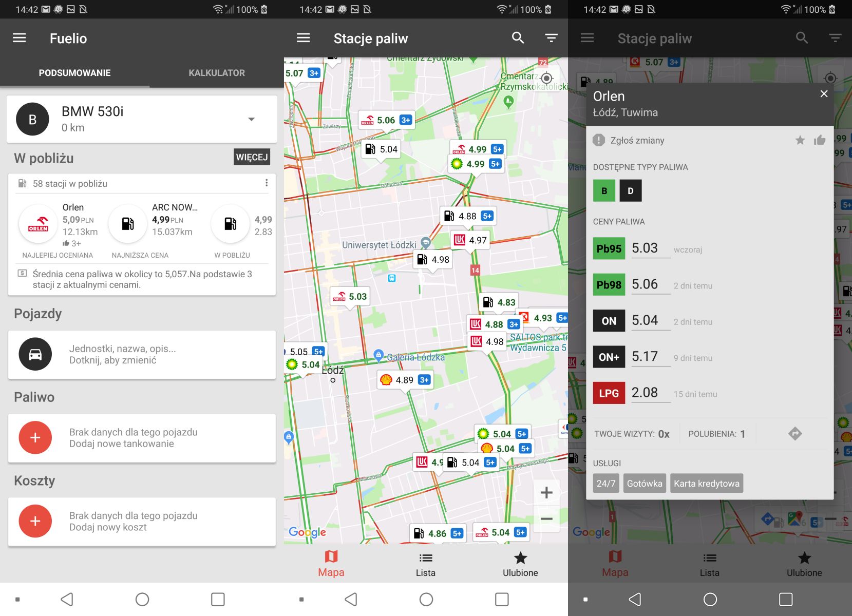Tap the Orlen logo under best-rated station
Image resolution: width=852 pixels, height=616 pixels.
[x=38, y=224]
